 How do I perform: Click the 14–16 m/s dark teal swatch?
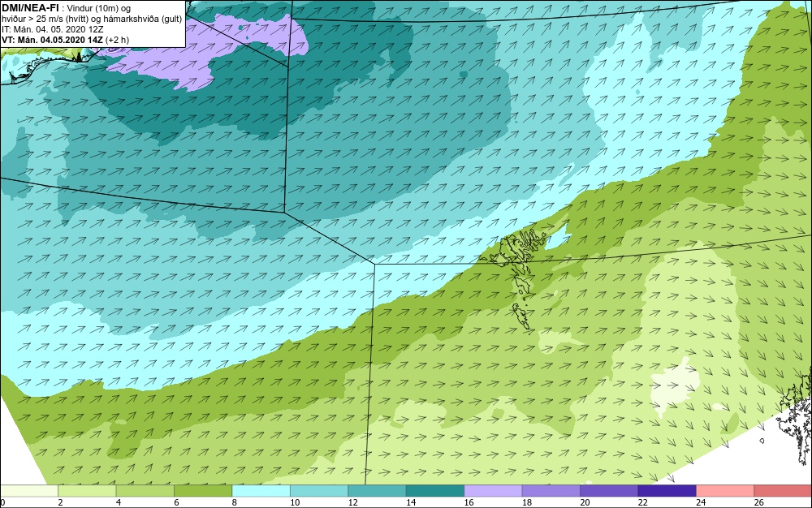tap(435, 491)
